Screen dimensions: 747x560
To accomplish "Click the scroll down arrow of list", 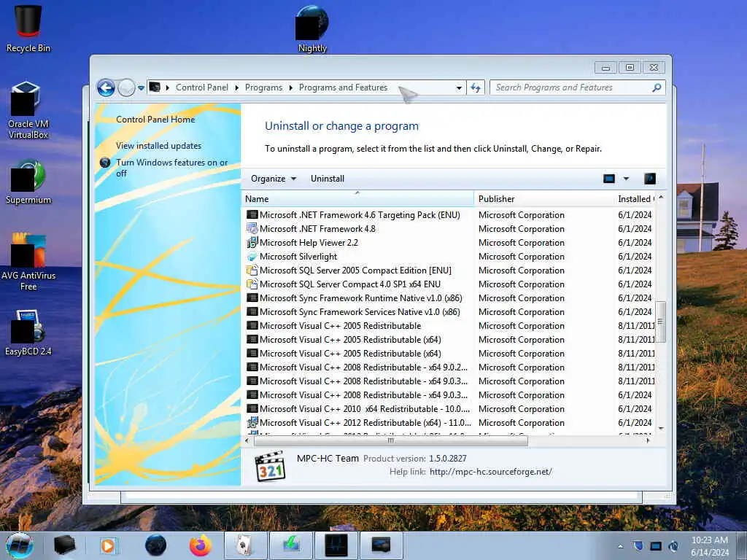I will (x=661, y=429).
